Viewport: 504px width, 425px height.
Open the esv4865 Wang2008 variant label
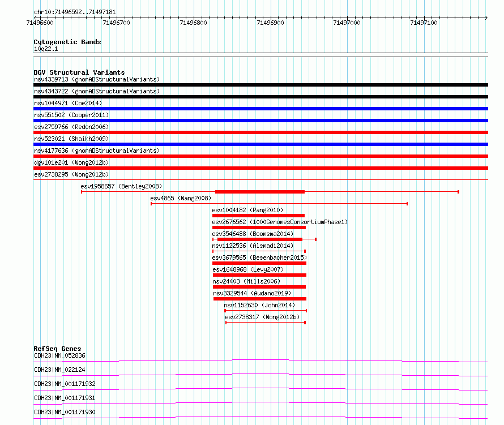[x=181, y=198]
